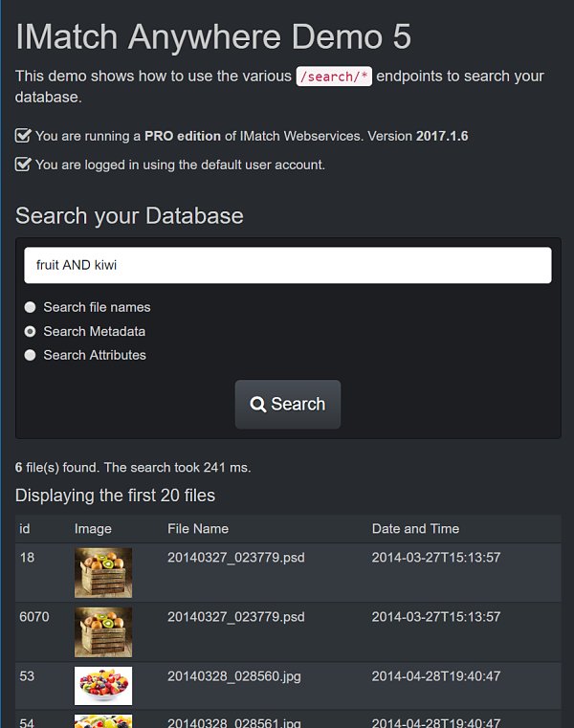This screenshot has height=728, width=574.
Task: Click the Search button with magnifier icon
Action: coord(287,404)
